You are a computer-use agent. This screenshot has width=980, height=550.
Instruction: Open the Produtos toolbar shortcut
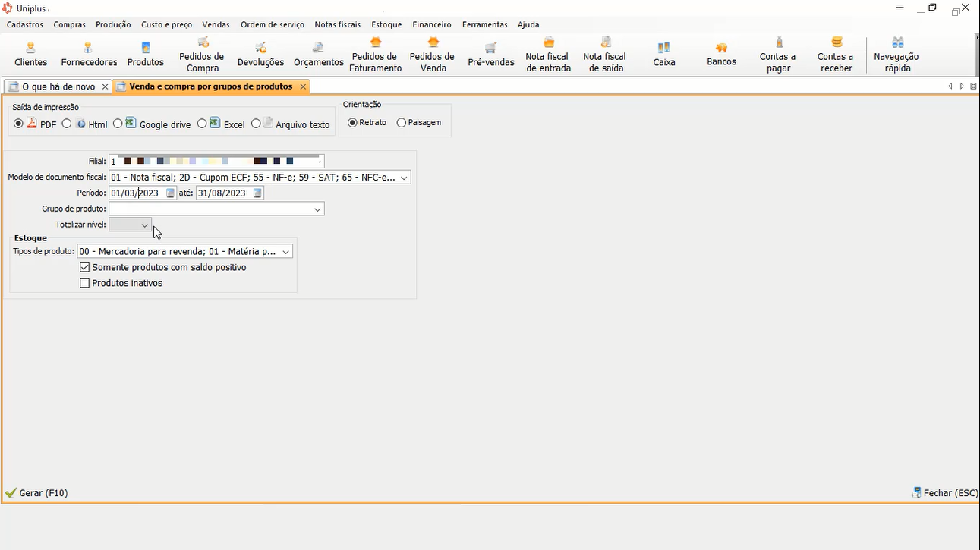pyautogui.click(x=146, y=55)
